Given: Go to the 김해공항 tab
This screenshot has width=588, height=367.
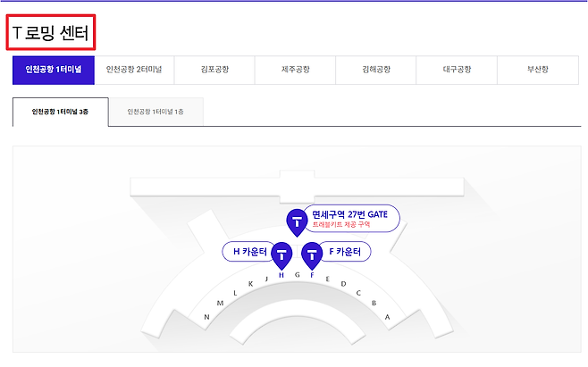Looking at the screenshot, I should (376, 71).
